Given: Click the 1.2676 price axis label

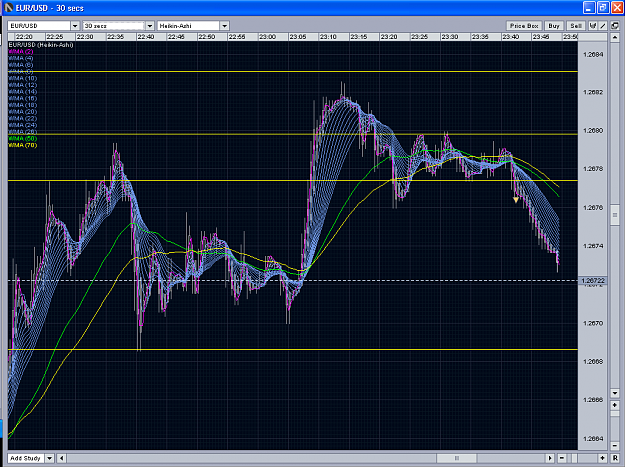Looking at the screenshot, I should coord(593,208).
